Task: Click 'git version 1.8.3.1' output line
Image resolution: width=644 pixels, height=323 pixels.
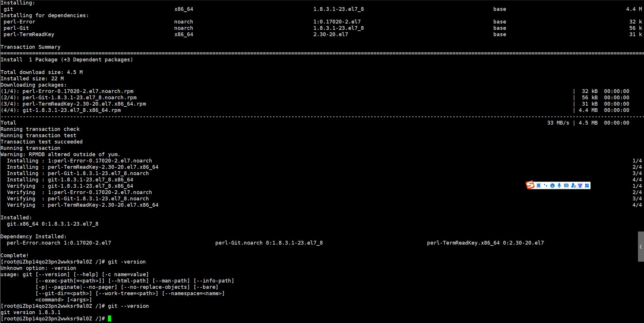Action: (30, 312)
